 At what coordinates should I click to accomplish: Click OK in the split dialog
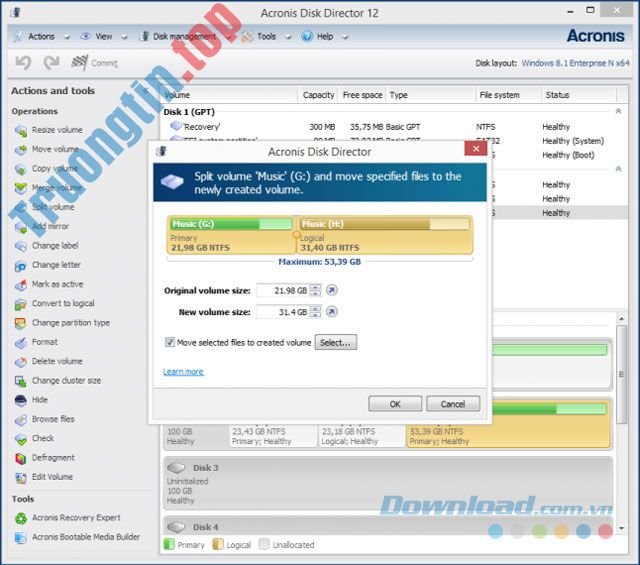tap(394, 404)
